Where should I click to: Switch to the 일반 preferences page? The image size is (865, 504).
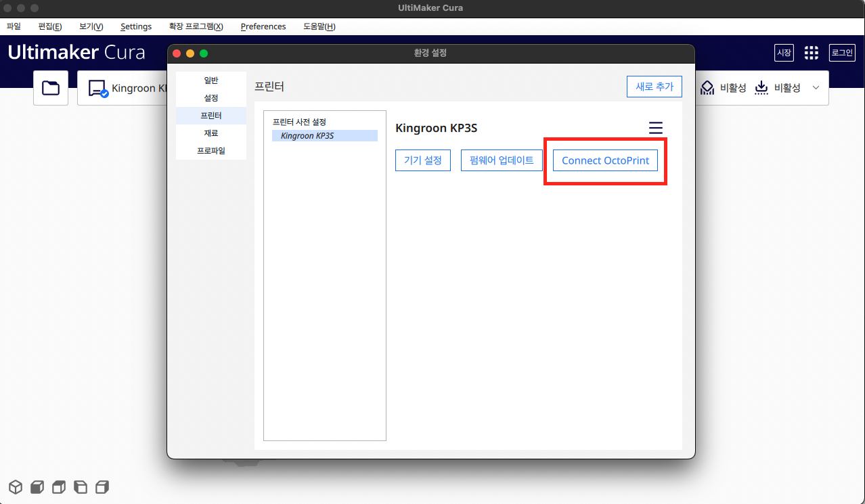211,81
